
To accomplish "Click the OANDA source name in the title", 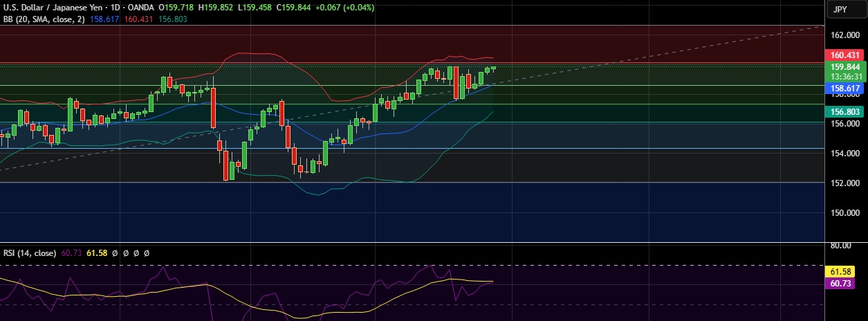I will click(140, 8).
